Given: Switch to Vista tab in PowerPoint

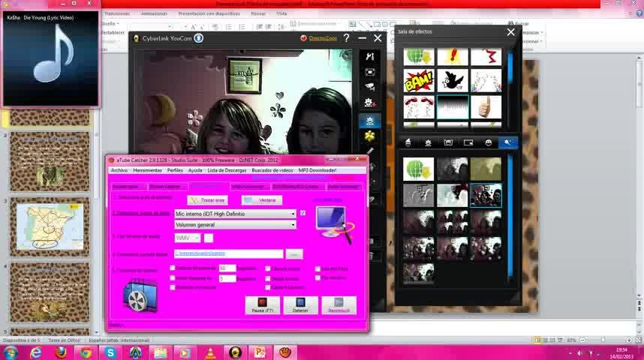Looking at the screenshot, I should point(281,13).
